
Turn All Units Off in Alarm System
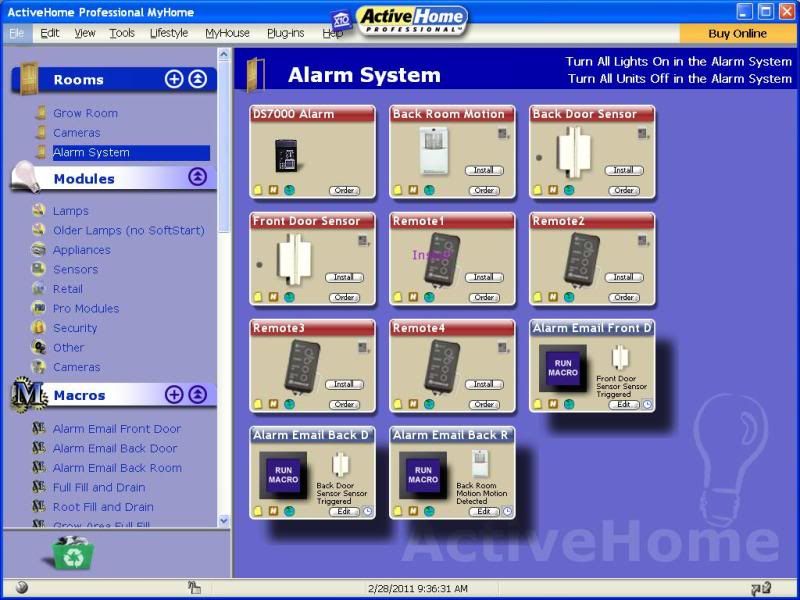[680, 79]
